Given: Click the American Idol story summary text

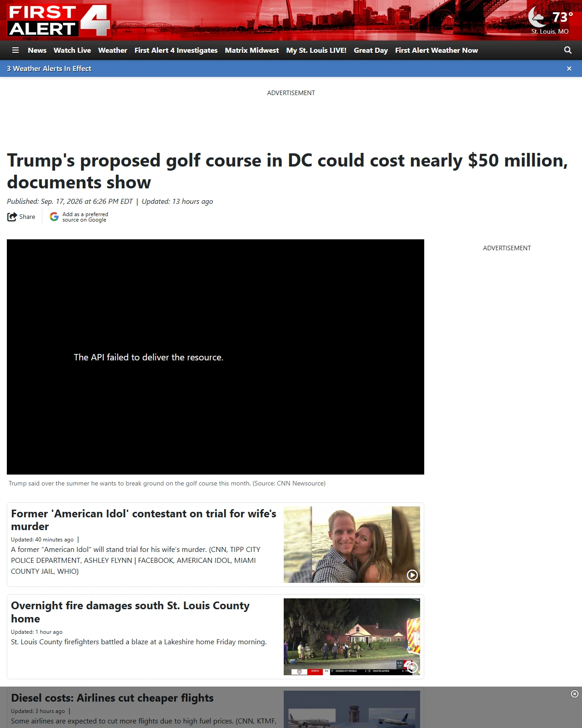Looking at the screenshot, I should click(x=135, y=561).
